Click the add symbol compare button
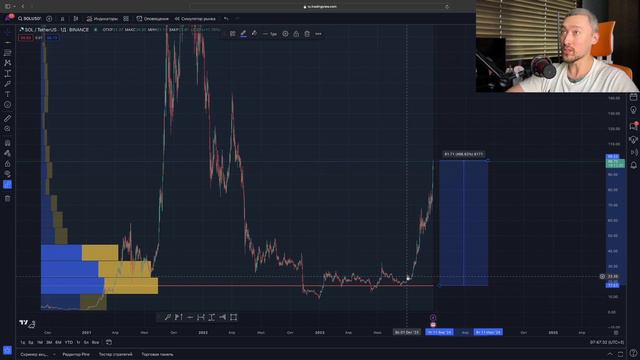This screenshot has width=640, height=360. (49, 19)
